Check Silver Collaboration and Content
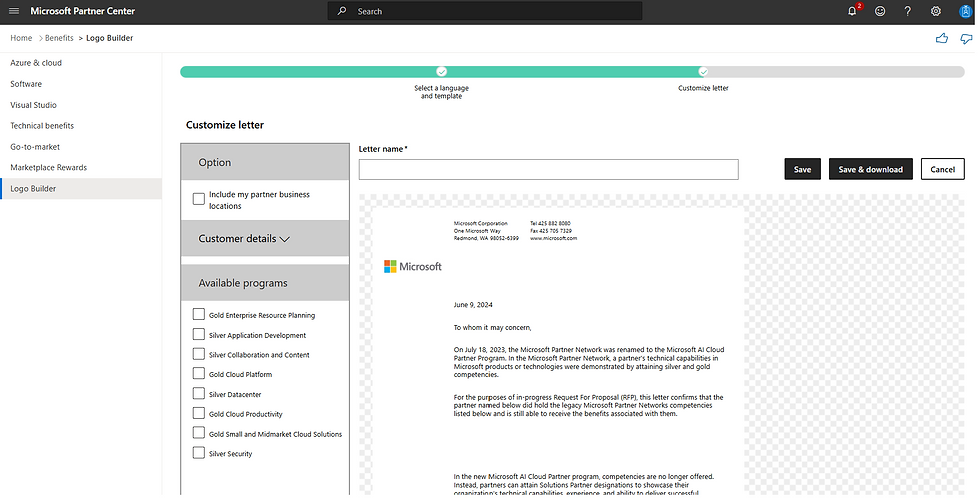The width and height of the screenshot is (980, 498). point(199,354)
